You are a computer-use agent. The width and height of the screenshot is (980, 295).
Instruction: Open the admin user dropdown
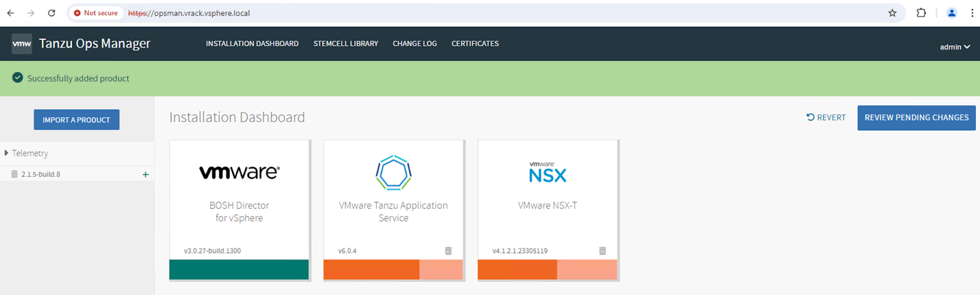coord(955,47)
